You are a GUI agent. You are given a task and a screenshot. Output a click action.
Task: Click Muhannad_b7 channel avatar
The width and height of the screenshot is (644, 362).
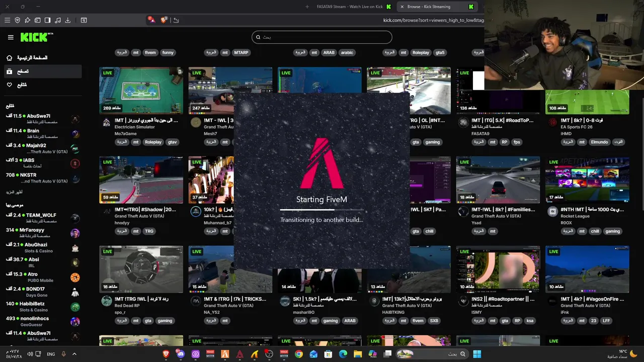pos(196,212)
